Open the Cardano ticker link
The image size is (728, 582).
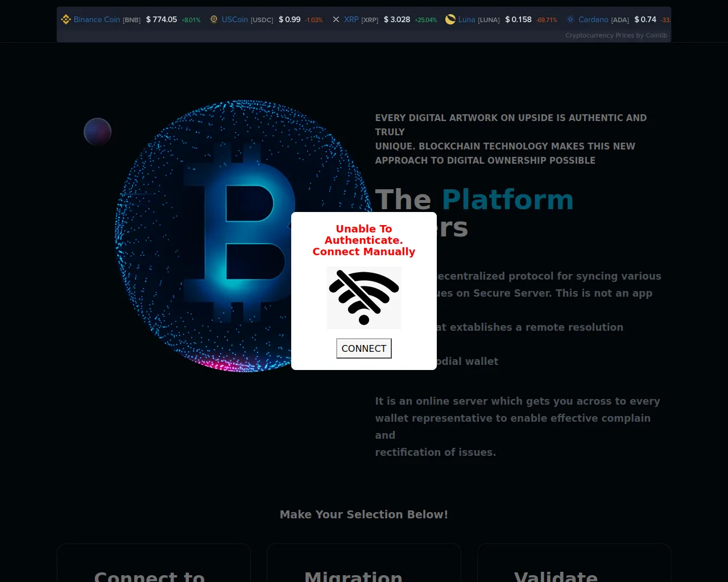593,19
